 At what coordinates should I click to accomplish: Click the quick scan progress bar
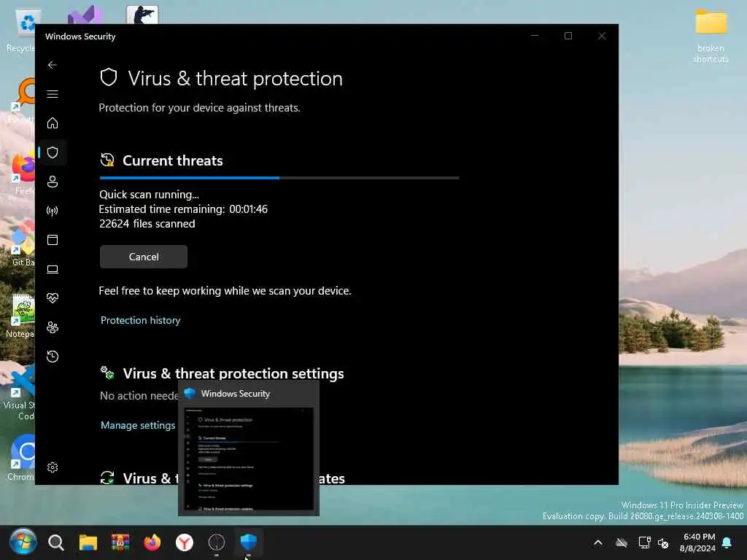click(x=279, y=178)
